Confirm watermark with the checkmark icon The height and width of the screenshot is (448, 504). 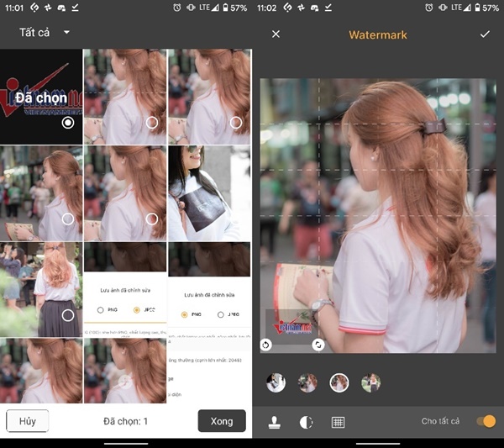coord(484,34)
